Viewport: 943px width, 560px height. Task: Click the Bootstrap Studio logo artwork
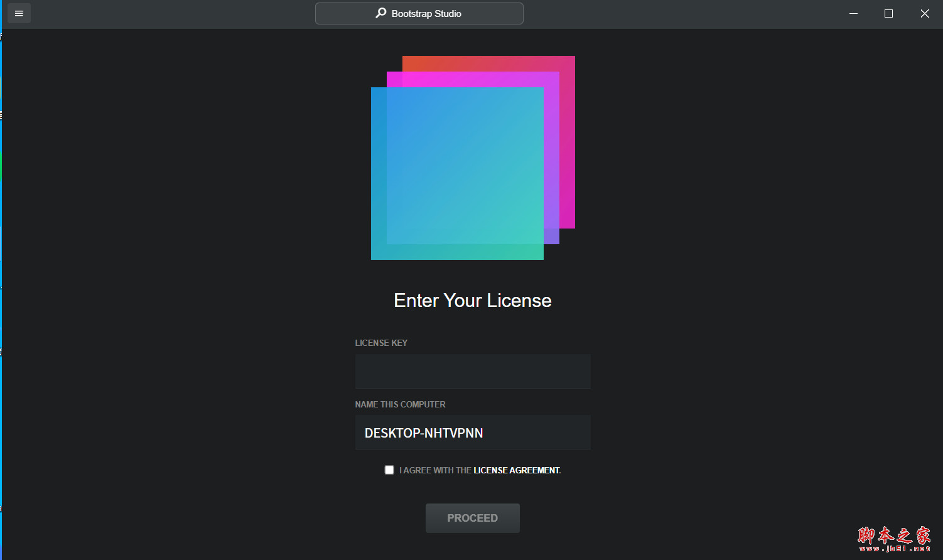point(473,157)
